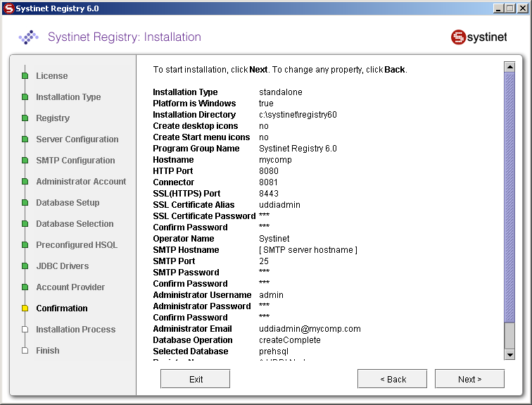The image size is (532, 405).
Task: Click the email 'uddiadmin@mycomp.com'
Action: tap(310, 329)
